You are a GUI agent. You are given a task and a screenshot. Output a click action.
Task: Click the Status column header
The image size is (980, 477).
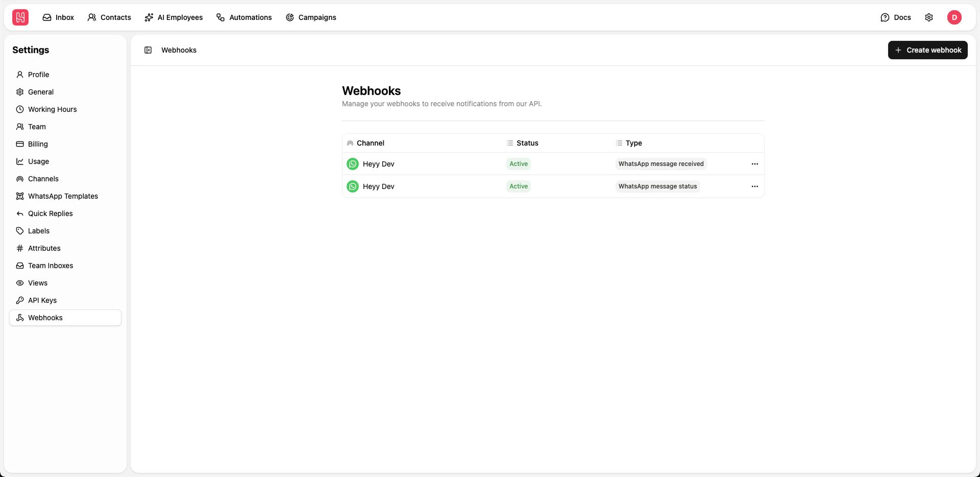coord(522,143)
